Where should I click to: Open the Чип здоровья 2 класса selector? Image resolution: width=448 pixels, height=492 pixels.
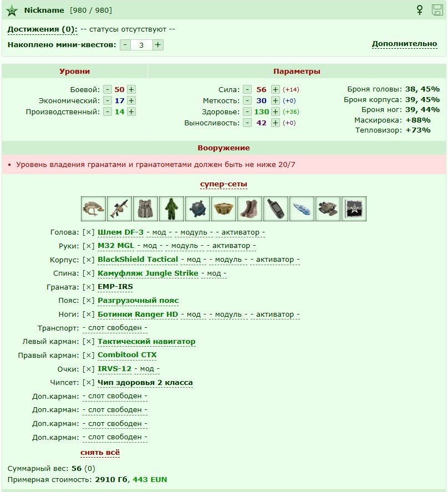coord(145,383)
